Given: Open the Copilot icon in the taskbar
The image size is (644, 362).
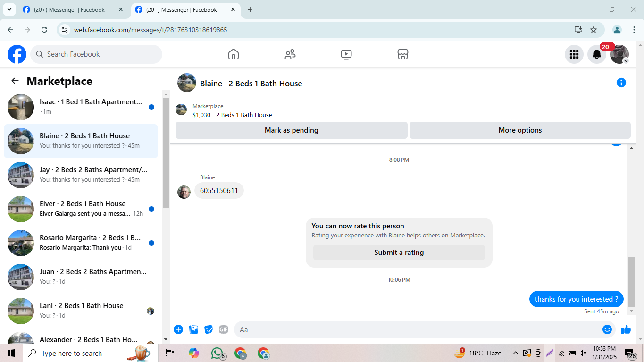Looking at the screenshot, I should 194,353.
